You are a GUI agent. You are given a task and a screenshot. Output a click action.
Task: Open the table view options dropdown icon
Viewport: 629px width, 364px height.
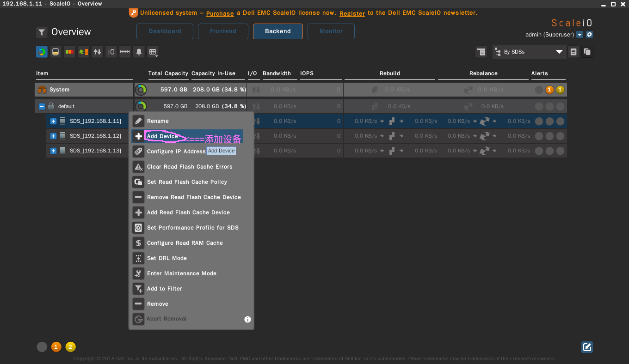tap(153, 52)
